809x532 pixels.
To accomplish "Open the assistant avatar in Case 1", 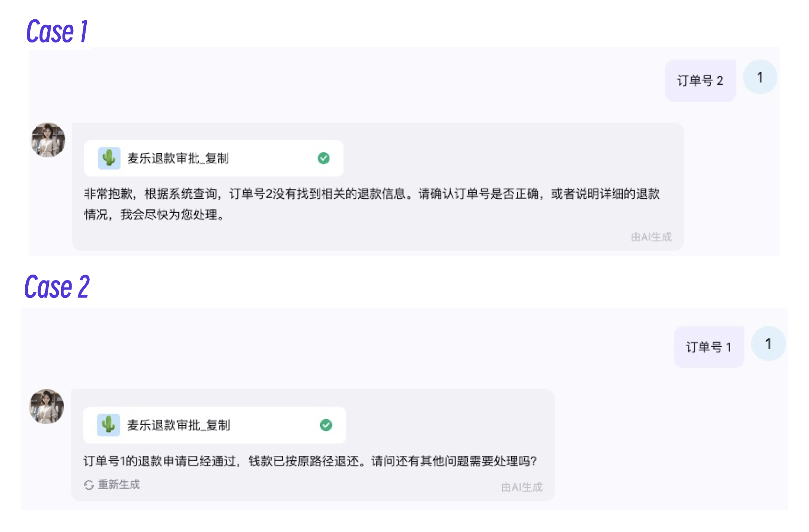I will [x=48, y=140].
